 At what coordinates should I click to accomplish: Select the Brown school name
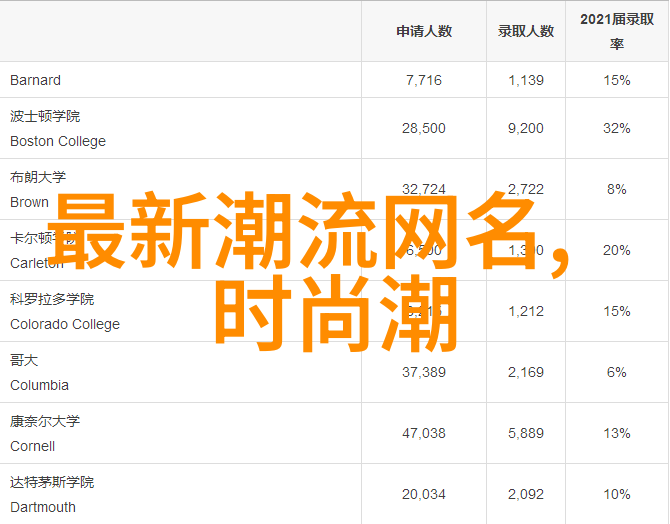[29, 202]
